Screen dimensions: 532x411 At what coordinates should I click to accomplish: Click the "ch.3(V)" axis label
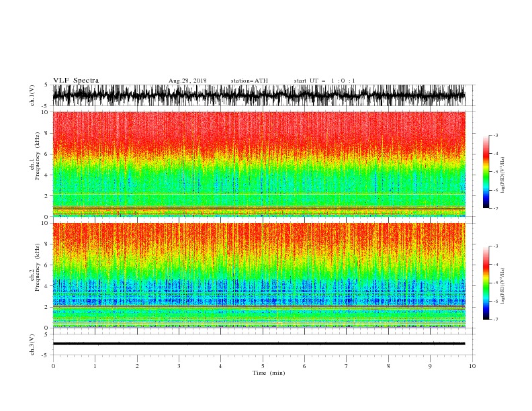pos(32,345)
